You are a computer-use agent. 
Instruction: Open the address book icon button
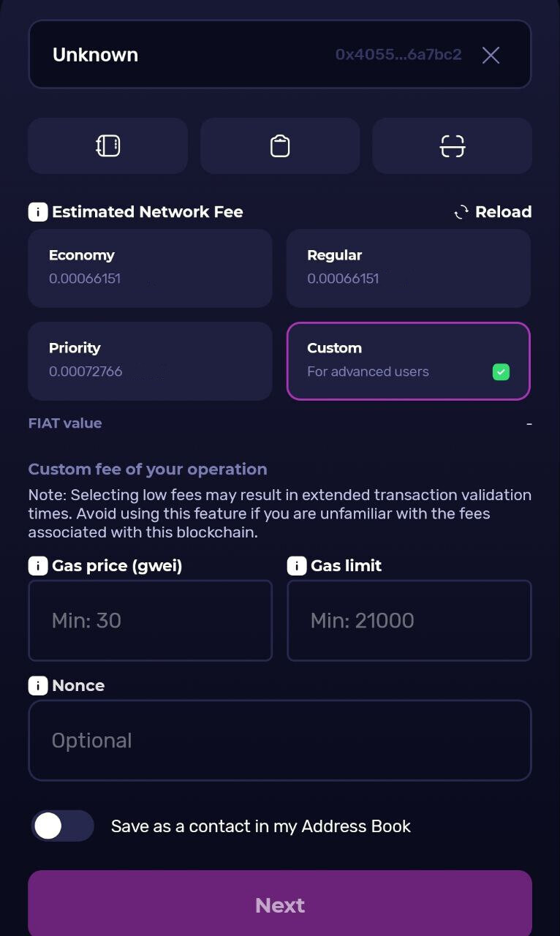coord(108,146)
